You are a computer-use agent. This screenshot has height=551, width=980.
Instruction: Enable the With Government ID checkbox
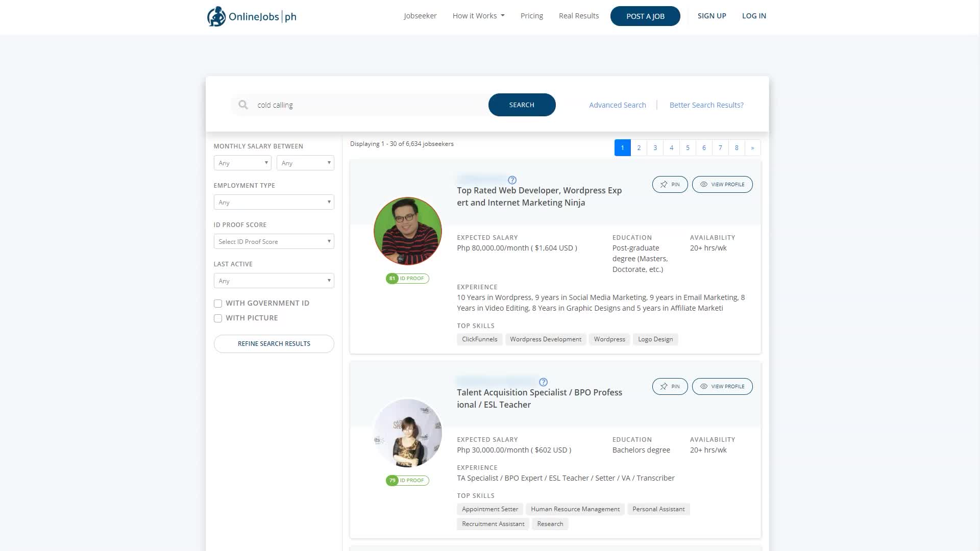pyautogui.click(x=218, y=304)
